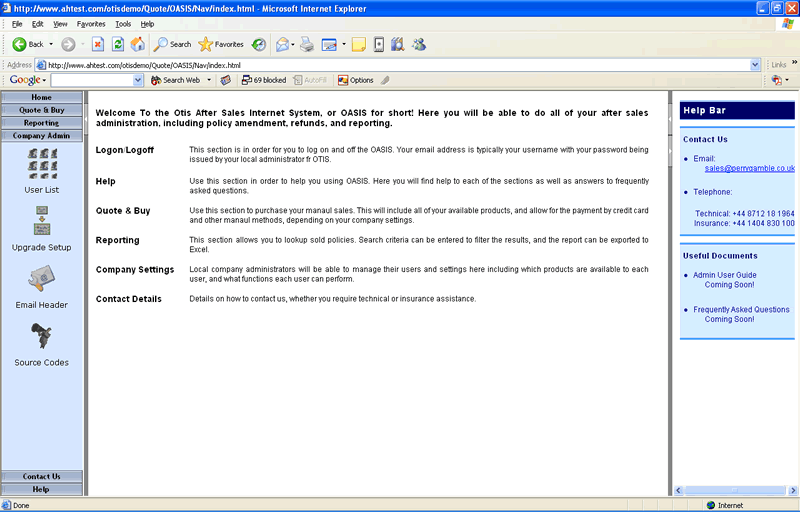Select the Help tab at sidebar bottom
This screenshot has height=512, width=800.
[41, 489]
